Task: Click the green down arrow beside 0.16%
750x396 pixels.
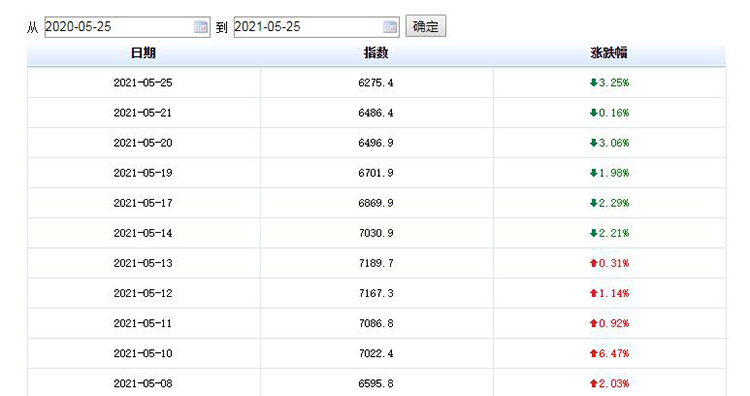Action: [594, 113]
